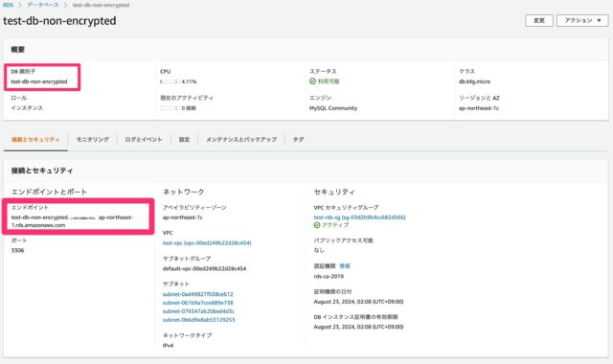The height and width of the screenshot is (364, 613).
Task: Open the test-rds-sg security group link
Action: coord(359,217)
